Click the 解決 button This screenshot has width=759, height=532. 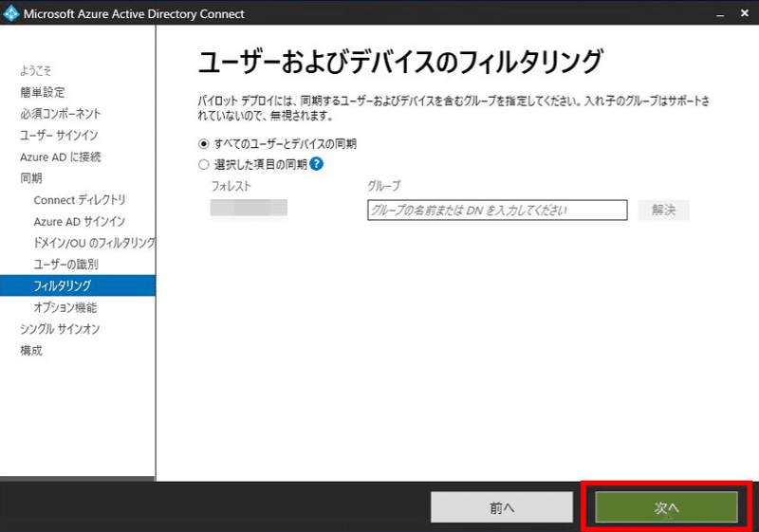click(x=663, y=210)
